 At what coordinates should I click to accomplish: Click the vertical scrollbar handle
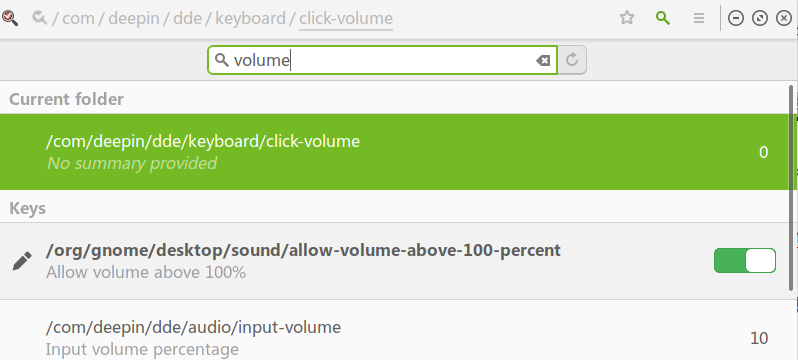[791, 188]
